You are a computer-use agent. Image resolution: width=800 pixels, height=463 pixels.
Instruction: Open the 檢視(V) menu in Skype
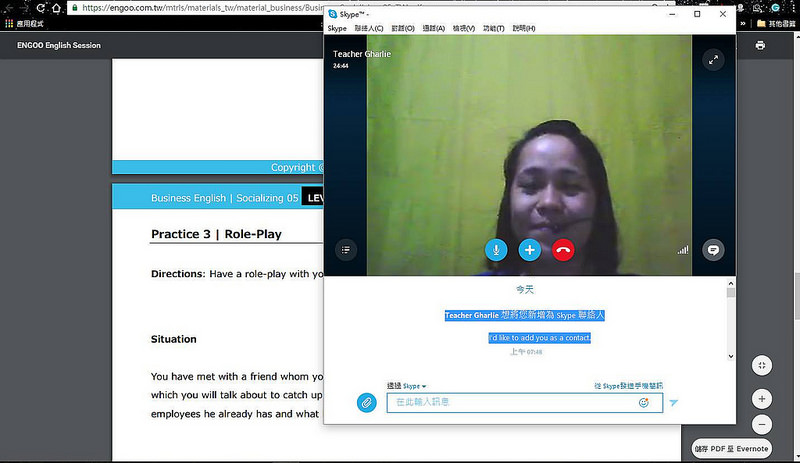tap(464, 28)
